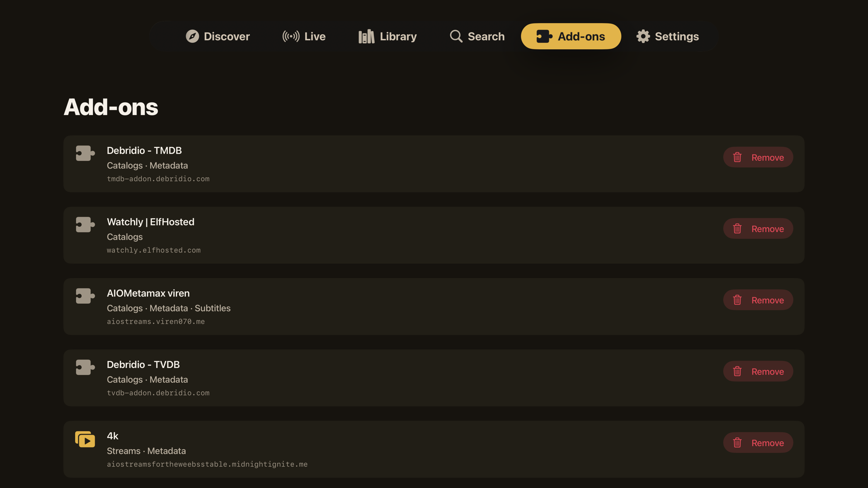The height and width of the screenshot is (488, 868).
Task: Remove the 4k add-on
Action: coord(758,443)
